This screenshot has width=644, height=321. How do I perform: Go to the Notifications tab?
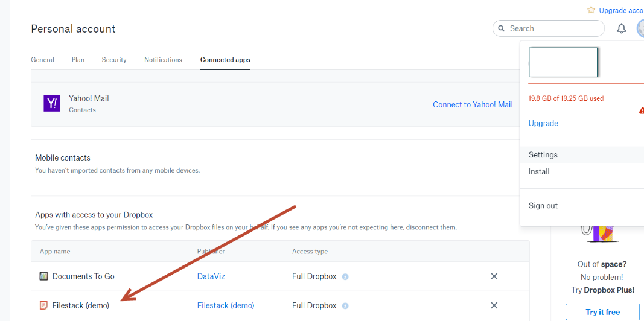coord(163,60)
